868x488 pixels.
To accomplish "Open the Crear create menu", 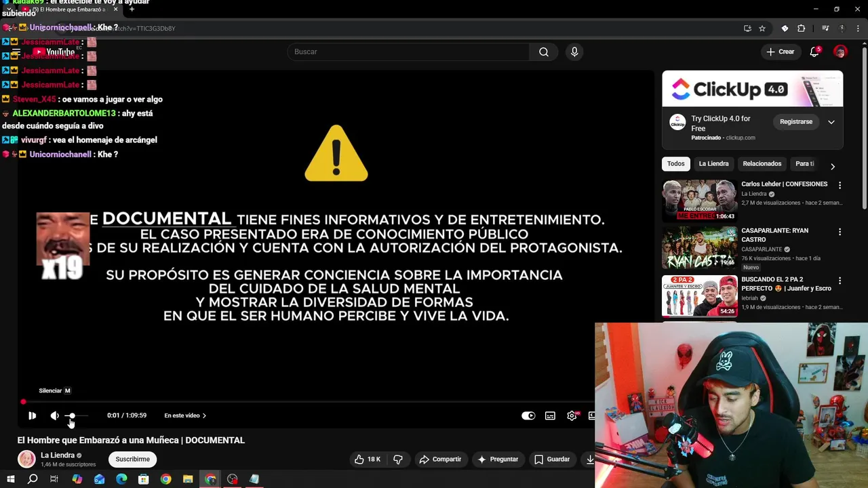I will [x=780, y=52].
